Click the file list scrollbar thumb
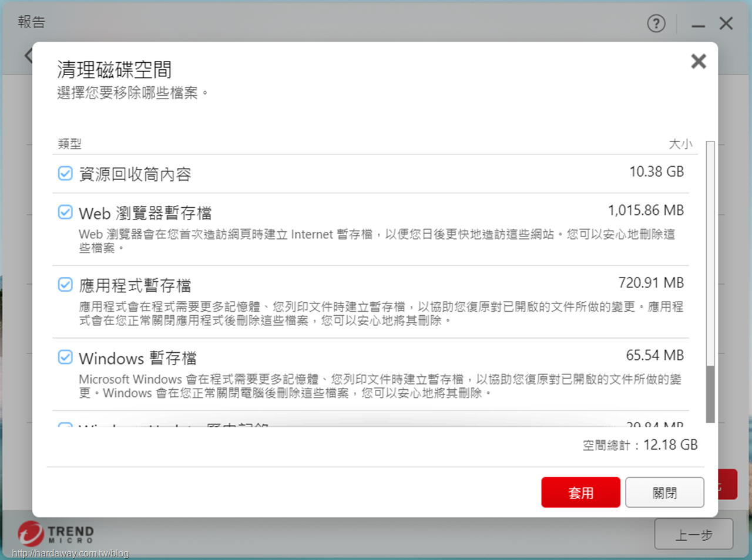 click(x=710, y=394)
